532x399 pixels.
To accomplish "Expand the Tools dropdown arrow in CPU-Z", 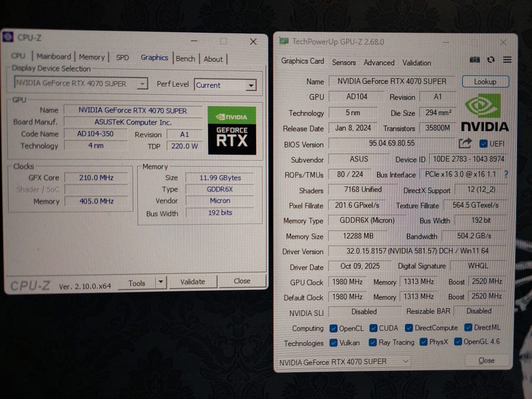I will point(161,282).
